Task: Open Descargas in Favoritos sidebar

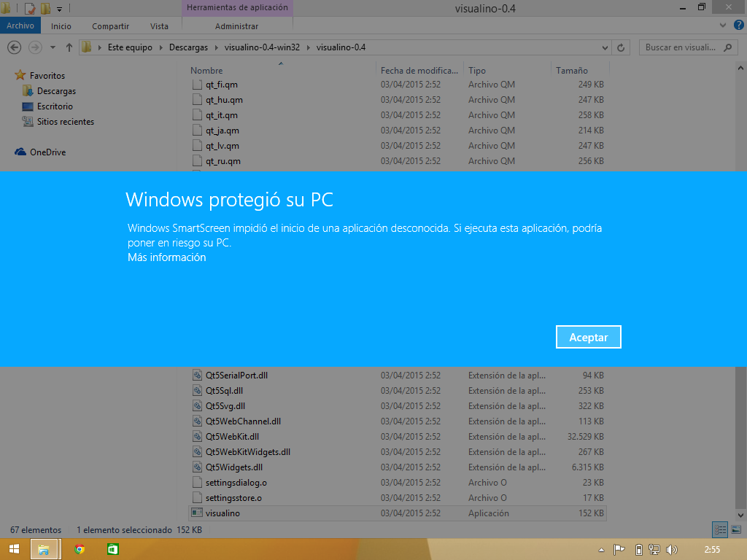Action: coord(56,91)
